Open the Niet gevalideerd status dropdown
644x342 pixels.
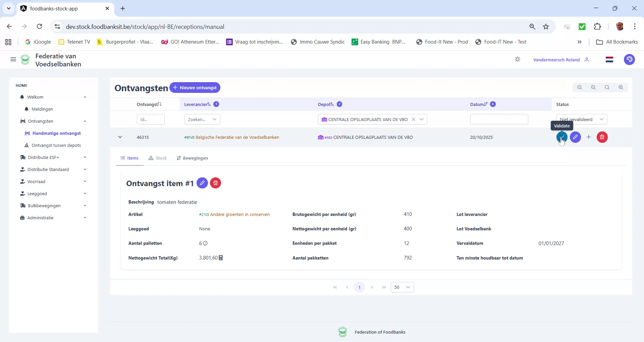click(x=581, y=119)
